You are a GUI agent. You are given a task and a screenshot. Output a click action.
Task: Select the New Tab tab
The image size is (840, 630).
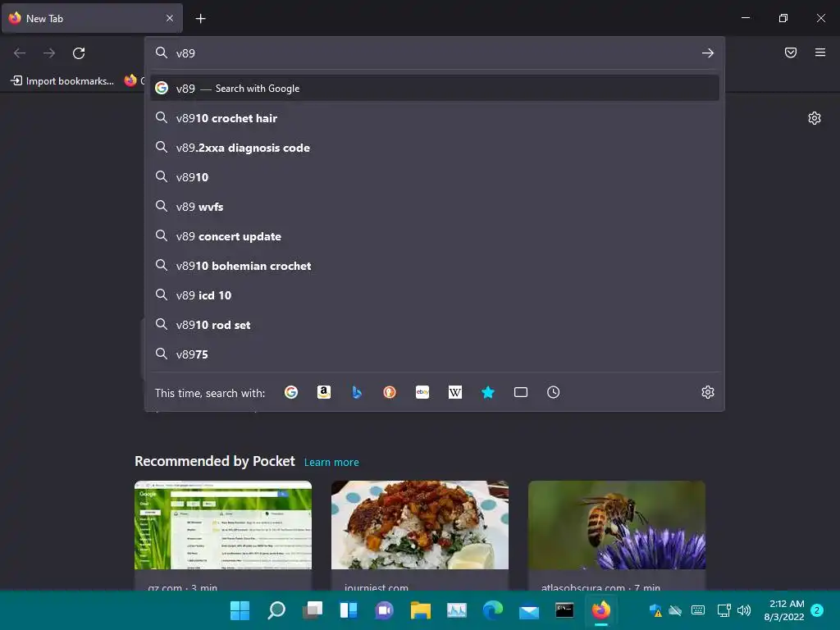92,18
